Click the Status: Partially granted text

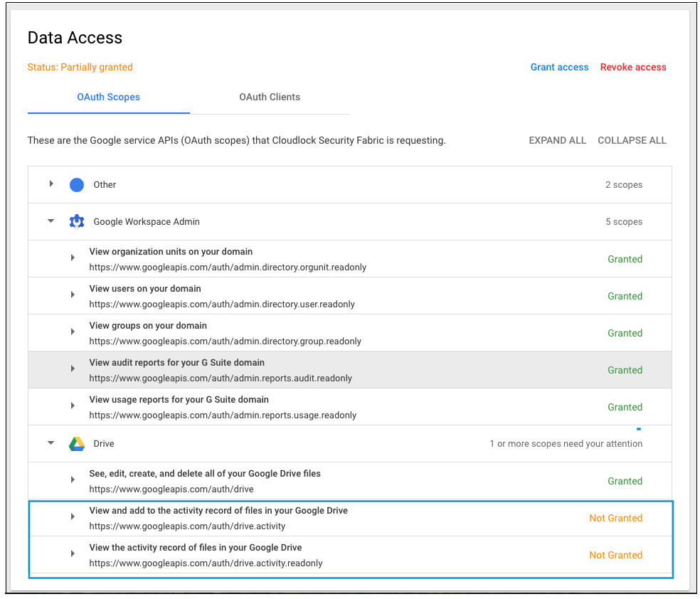point(80,68)
